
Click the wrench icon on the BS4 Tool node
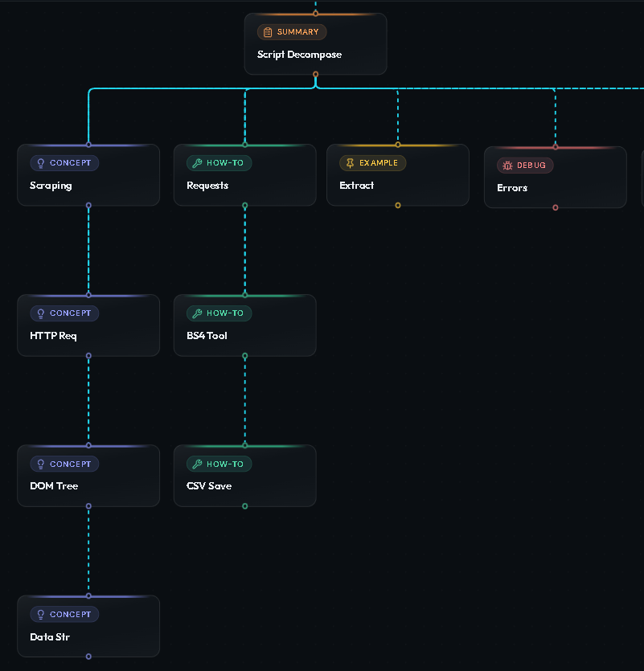coord(197,313)
